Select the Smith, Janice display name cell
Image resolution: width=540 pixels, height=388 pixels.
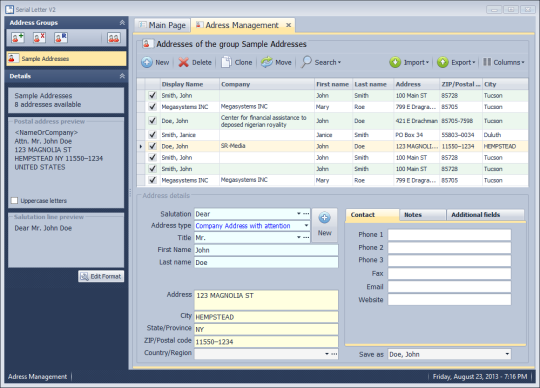(x=190, y=135)
